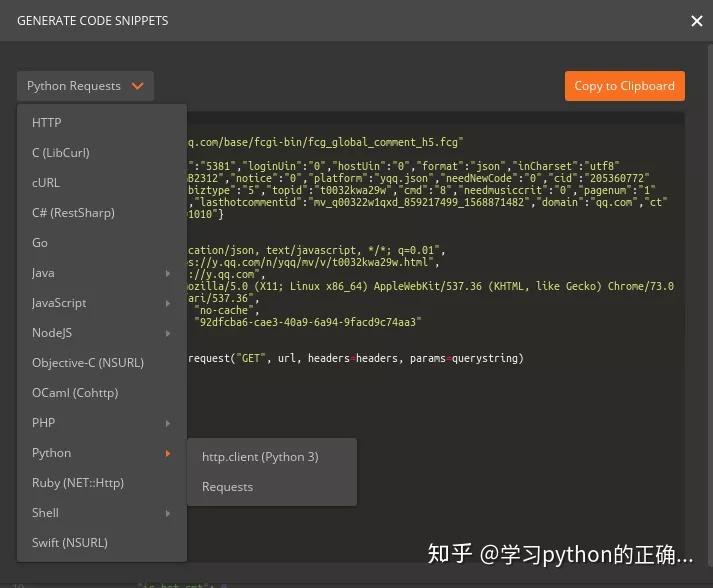The height and width of the screenshot is (588, 713).
Task: Click the Mozilla/5.0 user-agent line
Action: coord(431,286)
